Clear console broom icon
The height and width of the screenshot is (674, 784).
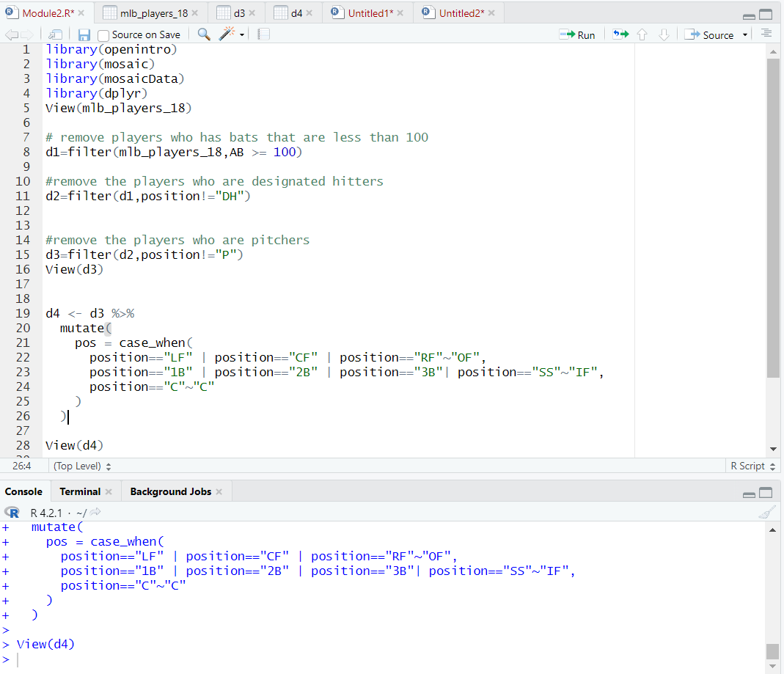(x=767, y=513)
